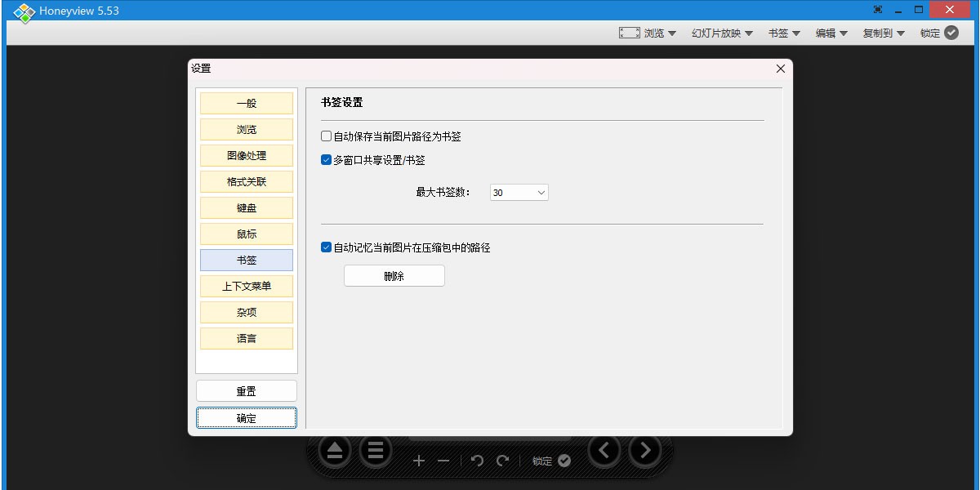Select the 图像处理 settings tab
980x490 pixels.
point(247,155)
